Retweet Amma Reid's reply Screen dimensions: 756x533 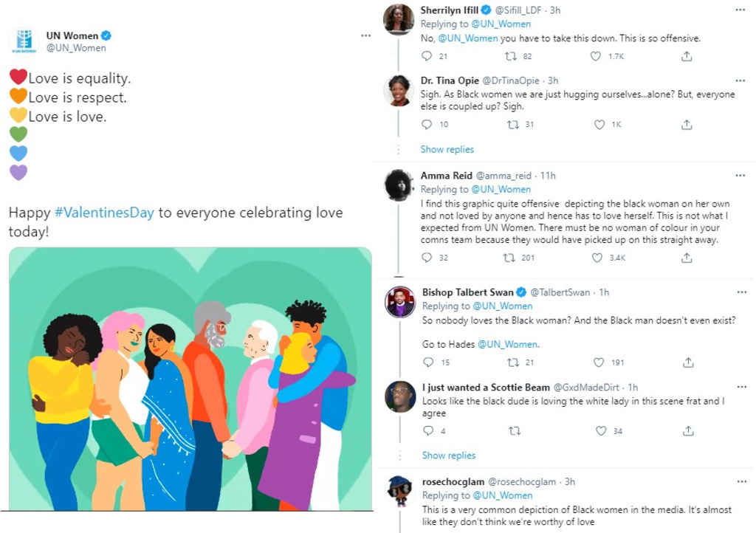click(510, 258)
